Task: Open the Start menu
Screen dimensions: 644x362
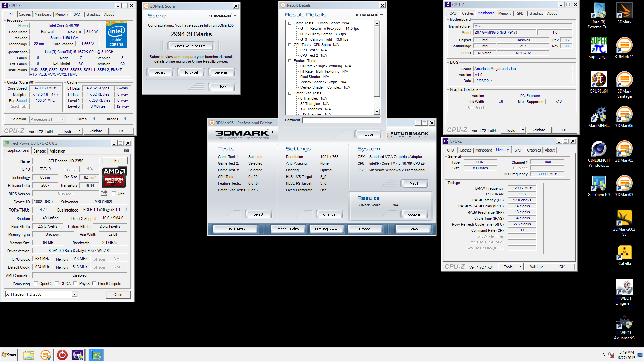Action: click(9, 355)
